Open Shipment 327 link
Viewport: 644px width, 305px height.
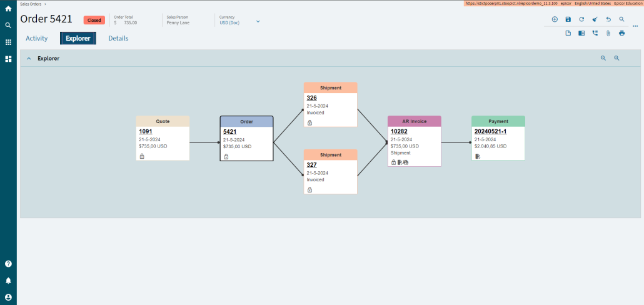[311, 164]
